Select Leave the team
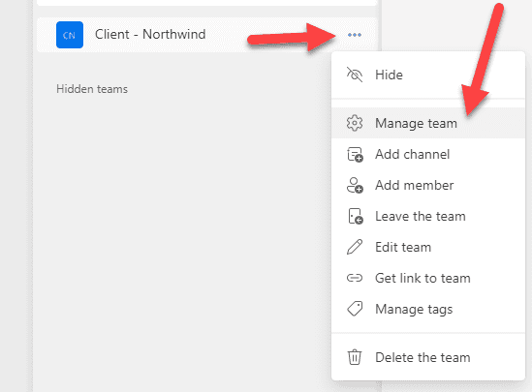Image resolution: width=532 pixels, height=392 pixels. 428,216
